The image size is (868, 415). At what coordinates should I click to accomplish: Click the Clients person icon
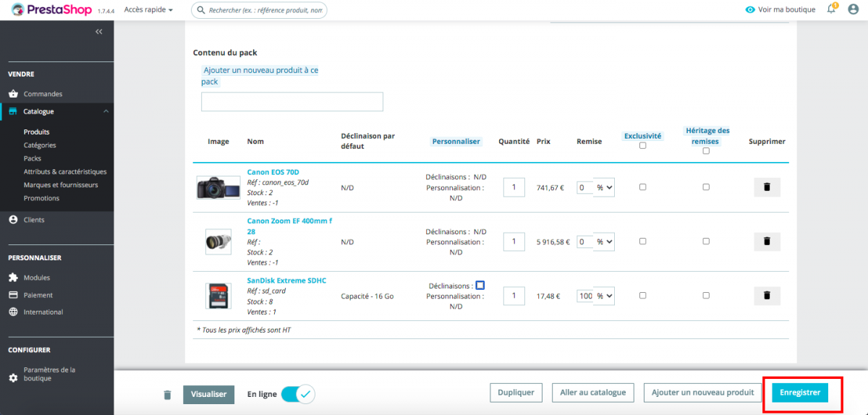(13, 220)
